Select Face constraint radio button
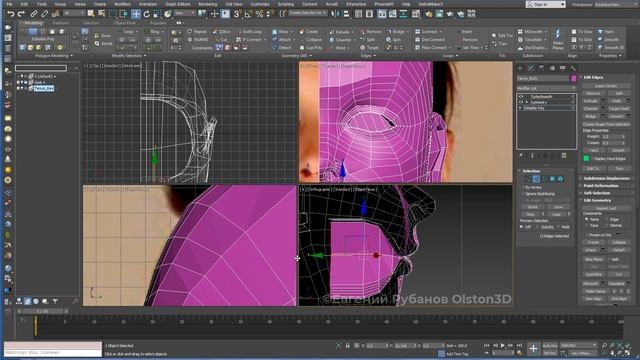 pyautogui.click(x=587, y=225)
